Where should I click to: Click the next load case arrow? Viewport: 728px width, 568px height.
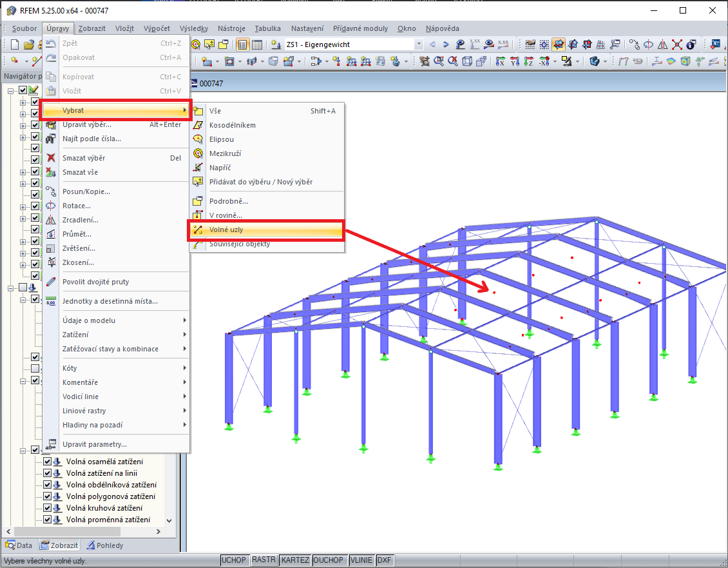[446, 44]
